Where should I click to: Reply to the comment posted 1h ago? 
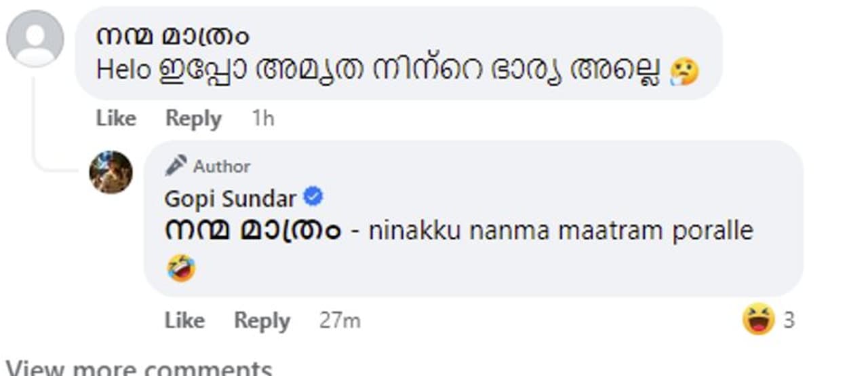(x=193, y=119)
